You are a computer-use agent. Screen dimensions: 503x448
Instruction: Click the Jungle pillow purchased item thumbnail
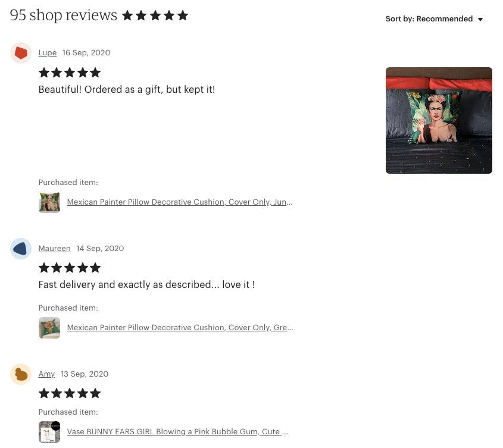coord(49,202)
